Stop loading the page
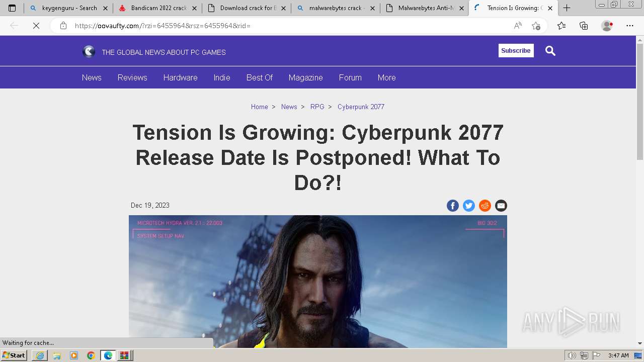The image size is (644, 362). [x=36, y=26]
